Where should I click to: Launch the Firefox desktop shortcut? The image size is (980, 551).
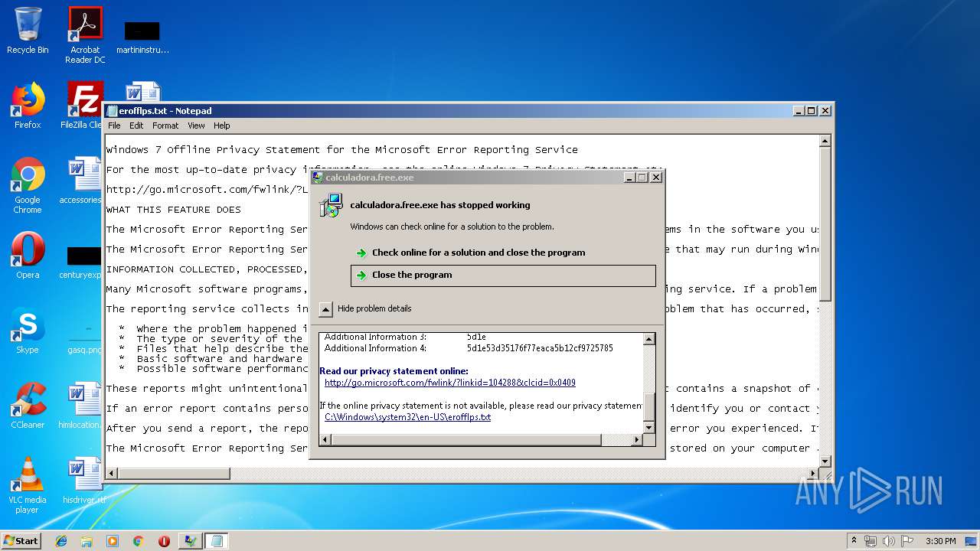coord(28,106)
